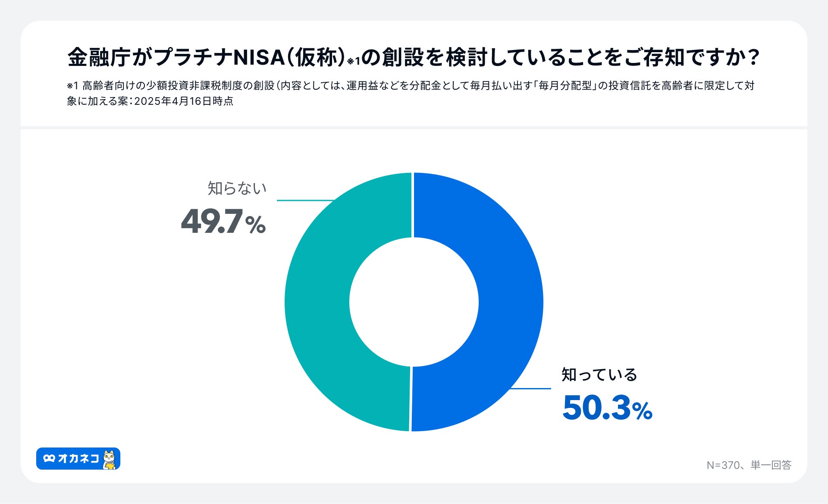Click the N=370、単一回答 sample note
This screenshot has height=504, width=828.
tap(749, 465)
